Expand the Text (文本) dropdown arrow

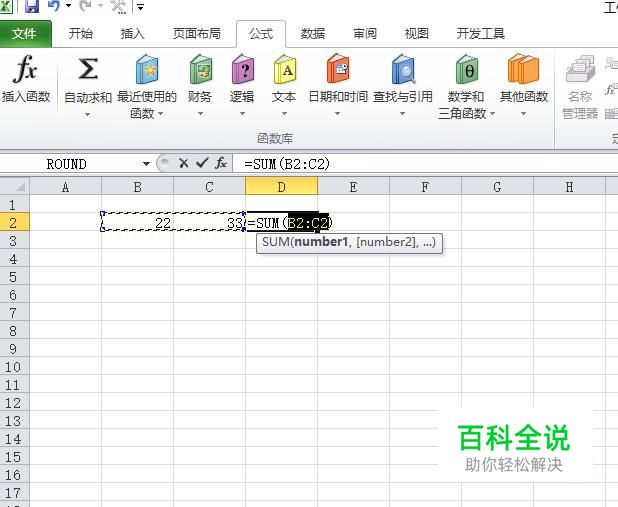click(x=284, y=114)
